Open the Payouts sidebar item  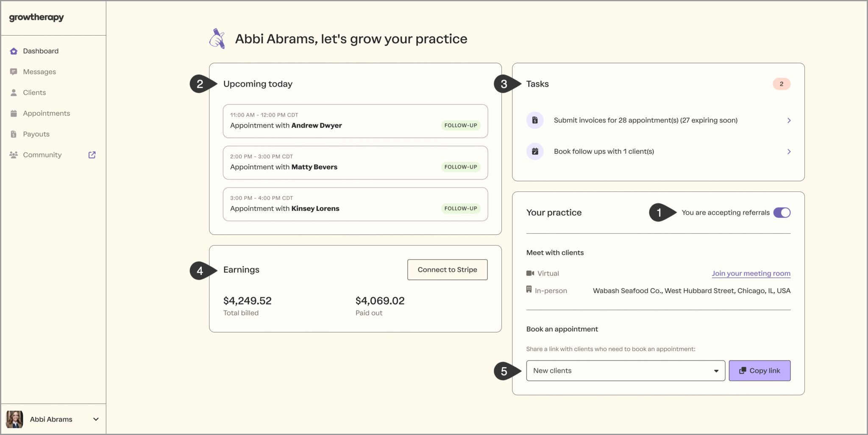click(36, 134)
